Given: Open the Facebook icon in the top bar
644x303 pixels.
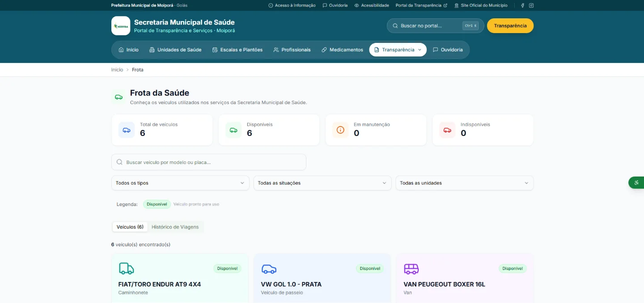Looking at the screenshot, I should tap(522, 5).
